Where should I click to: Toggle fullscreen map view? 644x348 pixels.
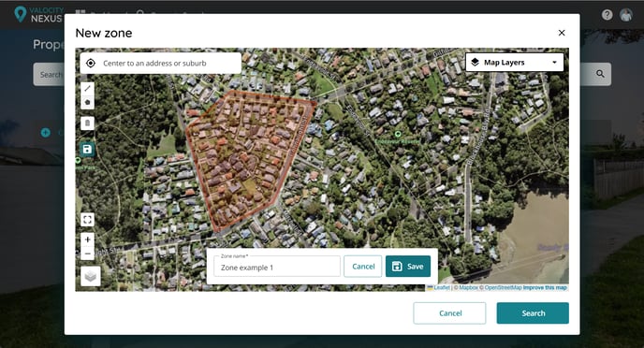click(x=87, y=220)
